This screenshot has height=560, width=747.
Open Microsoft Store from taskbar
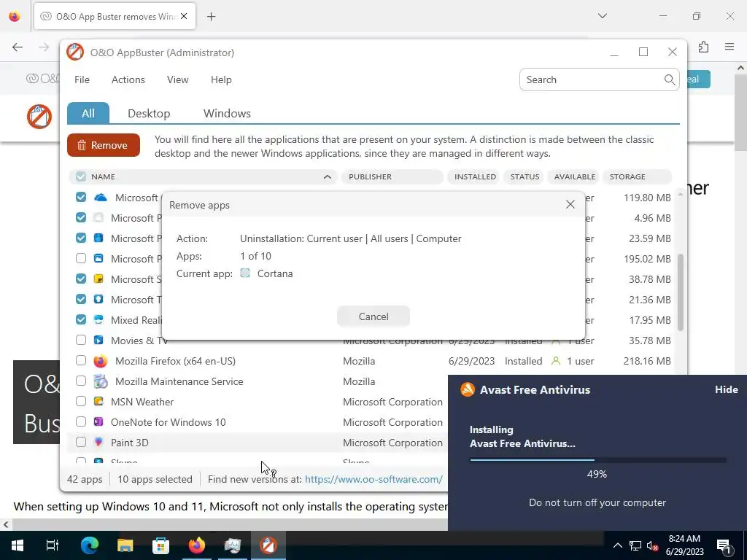[160, 545]
